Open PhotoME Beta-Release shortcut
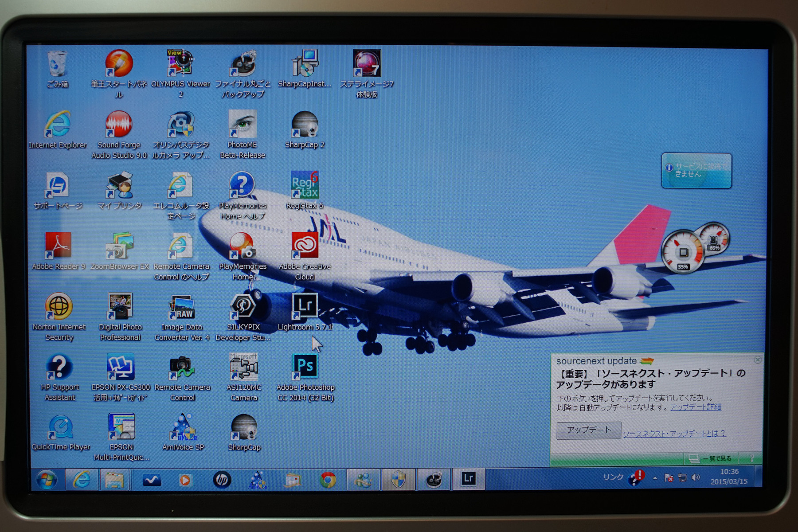Screen dimensions: 798x532 (x=243, y=135)
